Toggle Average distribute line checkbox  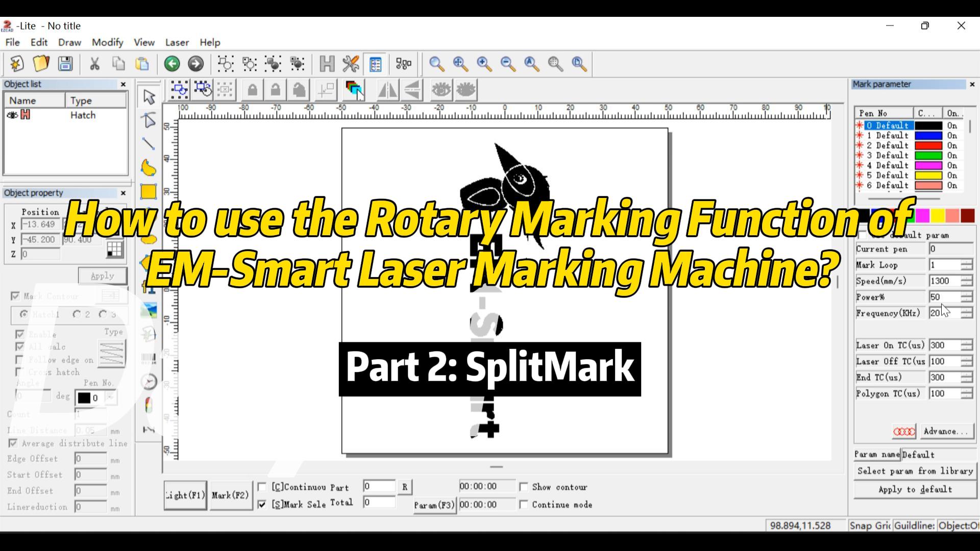click(x=13, y=443)
